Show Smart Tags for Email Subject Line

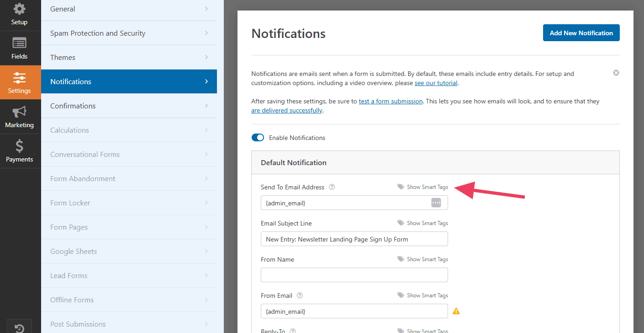[x=423, y=223]
